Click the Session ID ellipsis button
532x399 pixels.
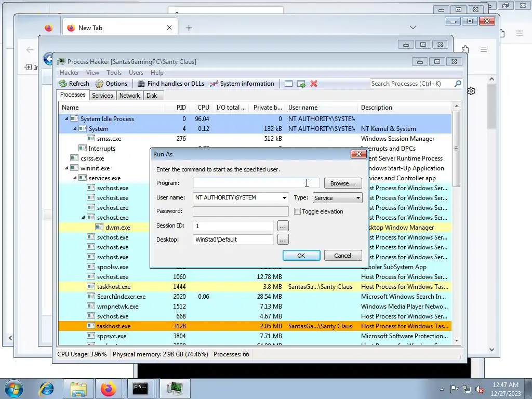(x=283, y=226)
